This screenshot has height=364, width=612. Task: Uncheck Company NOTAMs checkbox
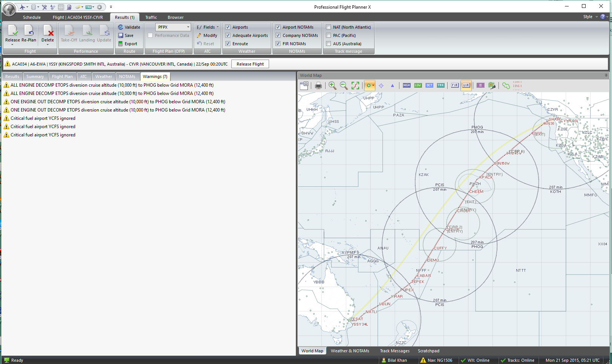278,35
